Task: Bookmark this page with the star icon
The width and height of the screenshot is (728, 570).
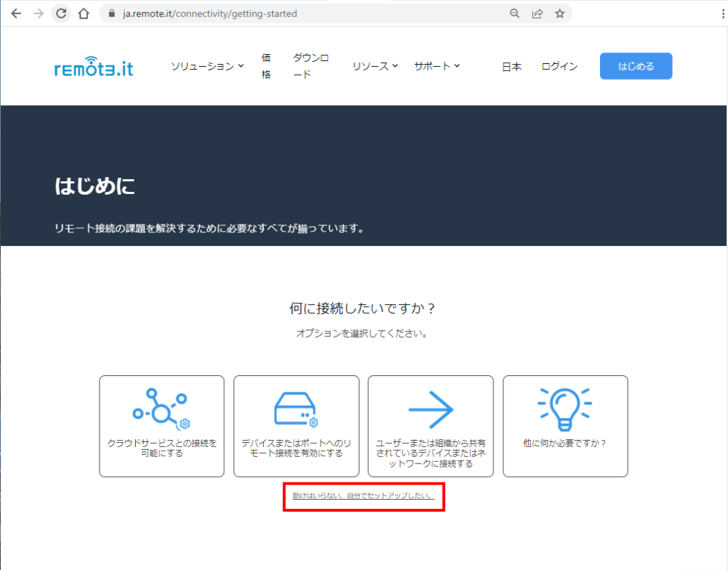Action: click(x=560, y=14)
